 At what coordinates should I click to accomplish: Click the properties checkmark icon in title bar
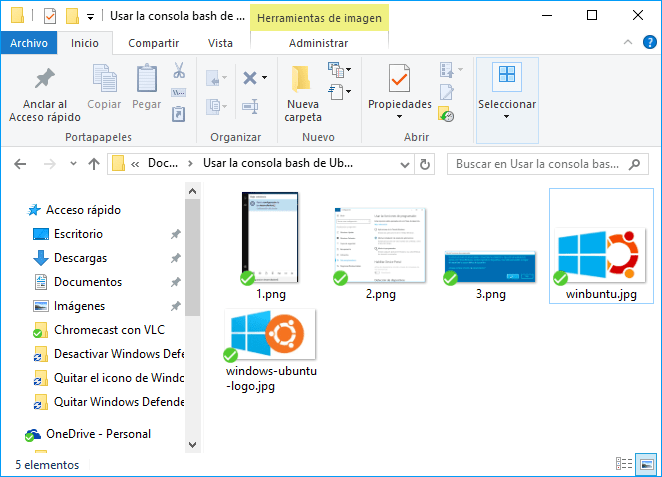coord(50,16)
